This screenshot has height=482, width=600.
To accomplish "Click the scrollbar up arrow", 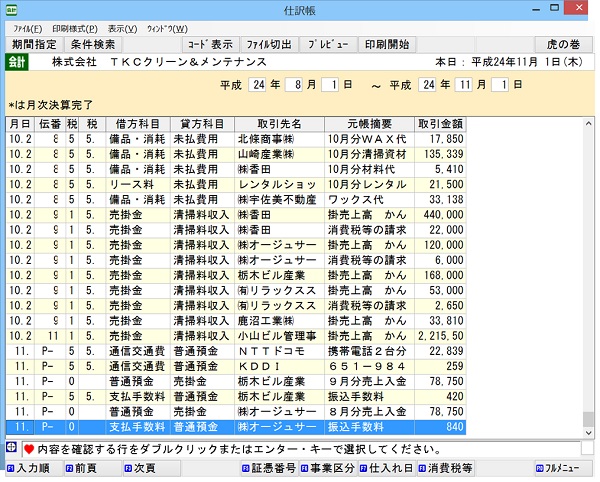I will (x=588, y=124).
